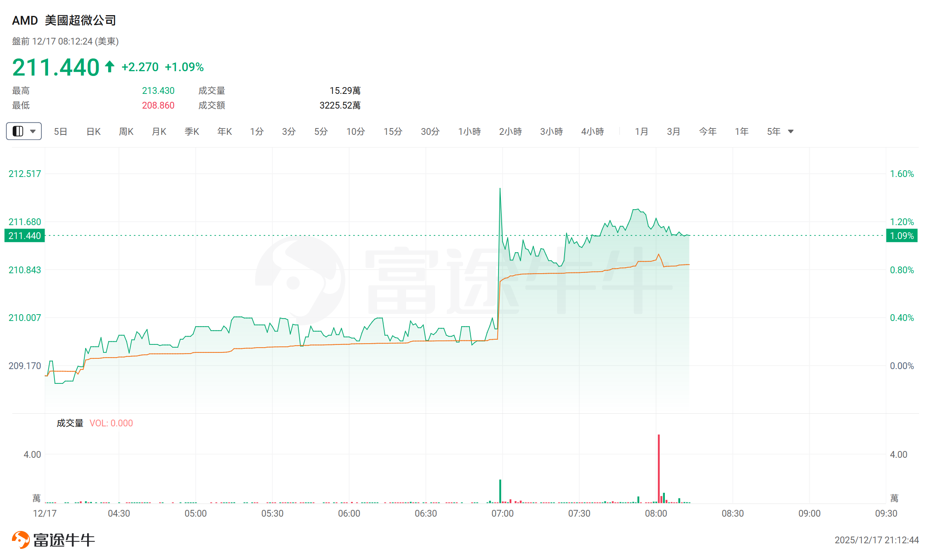This screenshot has height=560, width=931.
Task: Click the 1.09% percent axis badge
Action: [x=902, y=236]
